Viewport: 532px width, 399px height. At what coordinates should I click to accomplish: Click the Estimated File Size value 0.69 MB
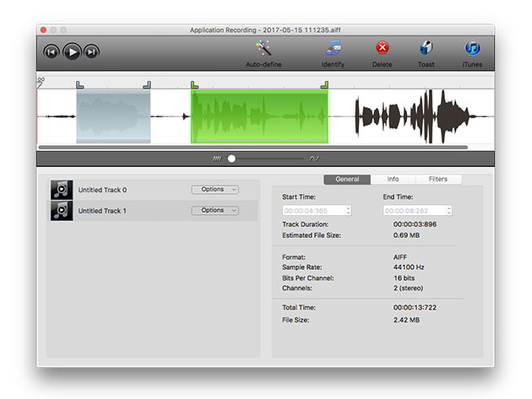pyautogui.click(x=406, y=235)
